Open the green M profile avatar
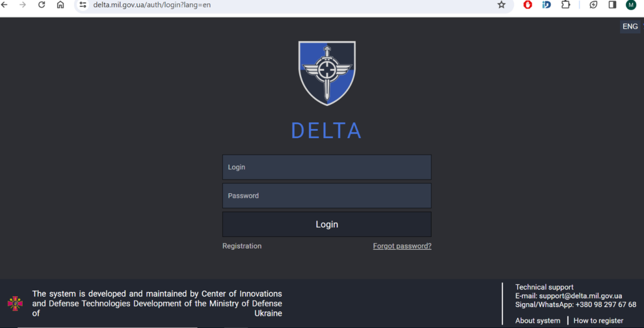The image size is (644, 328). (631, 5)
